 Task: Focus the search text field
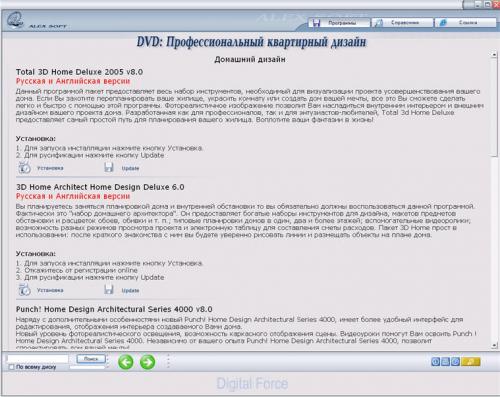(37, 359)
